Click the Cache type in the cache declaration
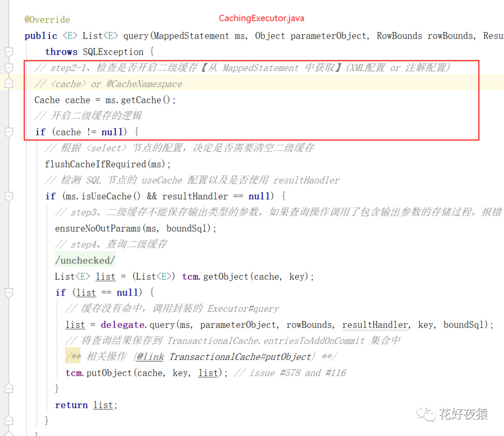This screenshot has width=504, height=436. click(47, 100)
